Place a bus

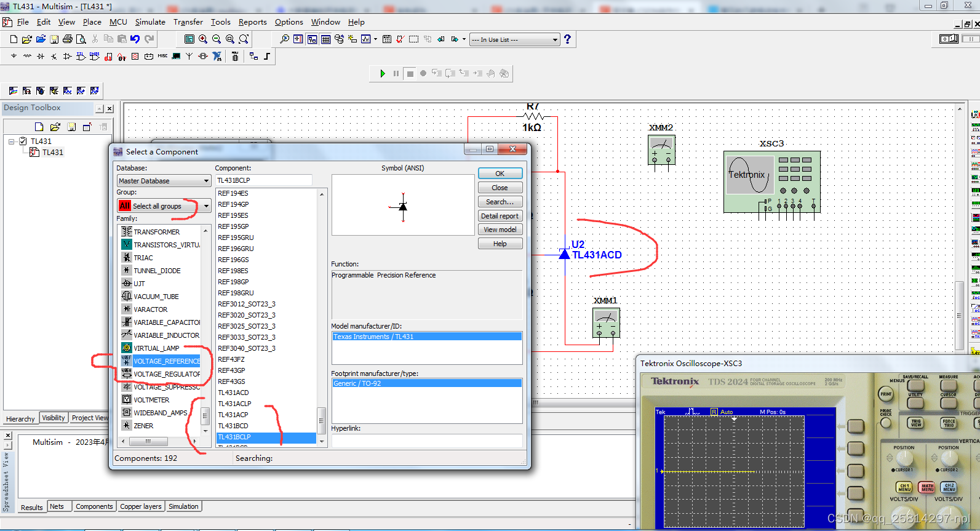[267, 56]
